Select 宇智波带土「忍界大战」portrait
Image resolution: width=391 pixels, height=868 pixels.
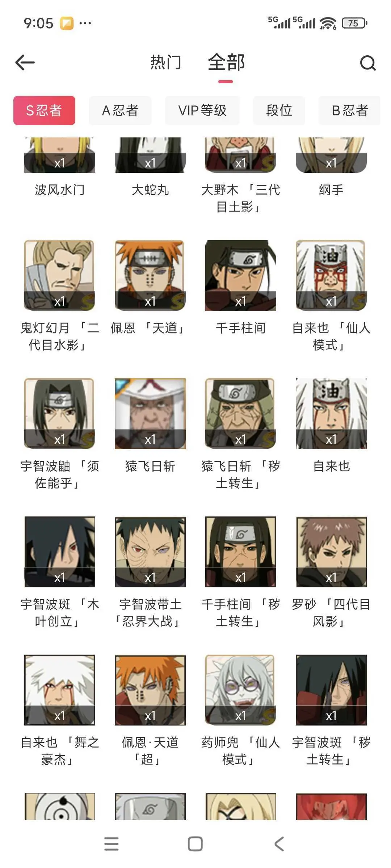[150, 552]
